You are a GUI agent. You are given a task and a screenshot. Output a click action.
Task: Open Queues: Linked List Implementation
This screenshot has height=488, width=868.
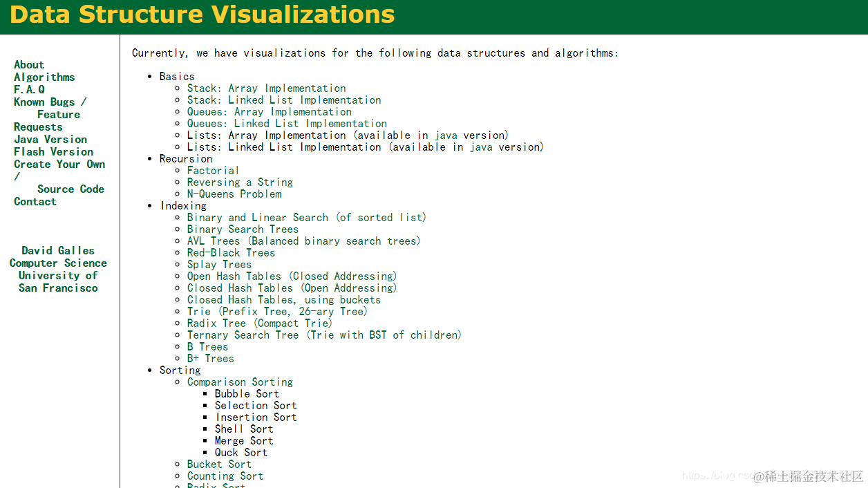[x=287, y=124]
